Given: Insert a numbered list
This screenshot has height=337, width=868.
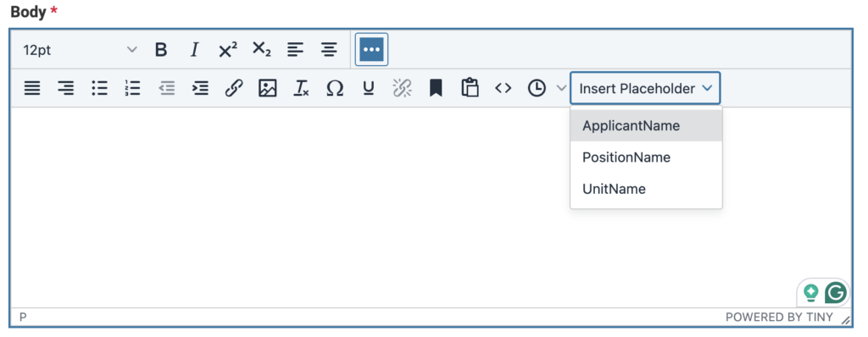Looking at the screenshot, I should click(x=133, y=88).
